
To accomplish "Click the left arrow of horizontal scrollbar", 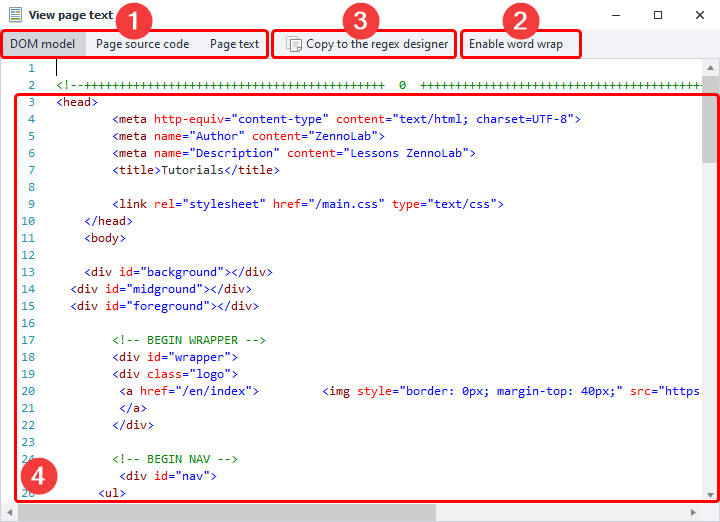I will (x=8, y=512).
